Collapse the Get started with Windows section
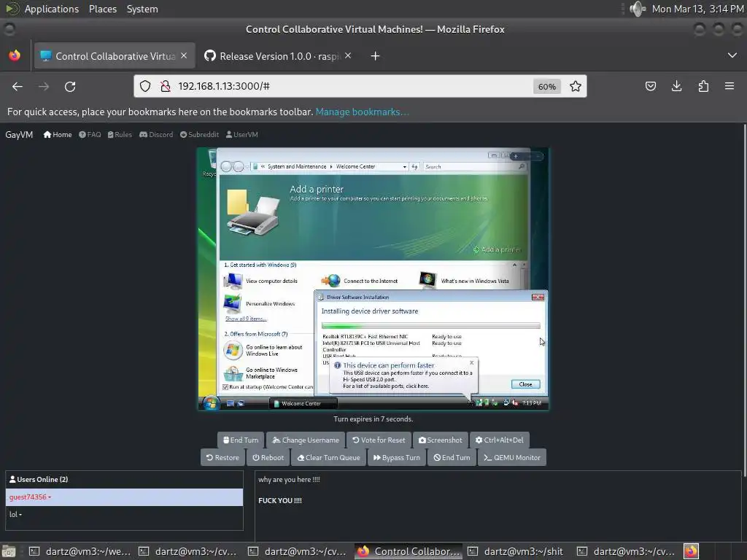This screenshot has height=560, width=747. pos(514,265)
